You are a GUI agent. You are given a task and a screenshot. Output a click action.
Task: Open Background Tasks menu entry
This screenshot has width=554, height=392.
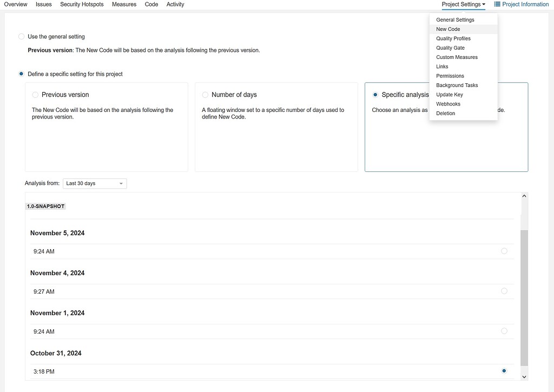(457, 85)
